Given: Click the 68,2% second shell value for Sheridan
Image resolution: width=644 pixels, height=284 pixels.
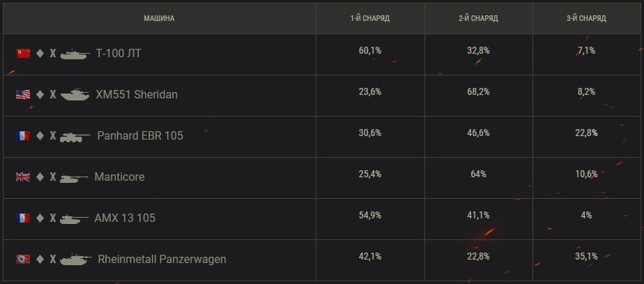Looking at the screenshot, I should [x=479, y=91].
